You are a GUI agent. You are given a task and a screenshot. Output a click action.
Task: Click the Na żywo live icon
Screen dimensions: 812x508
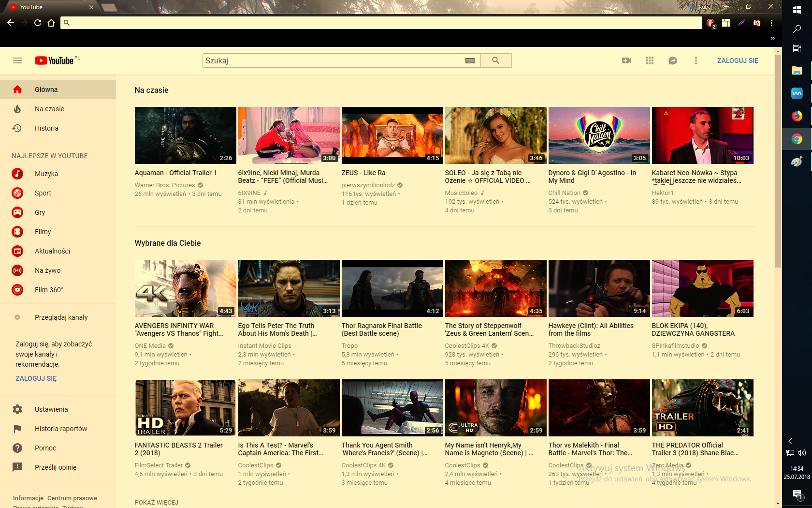point(17,270)
